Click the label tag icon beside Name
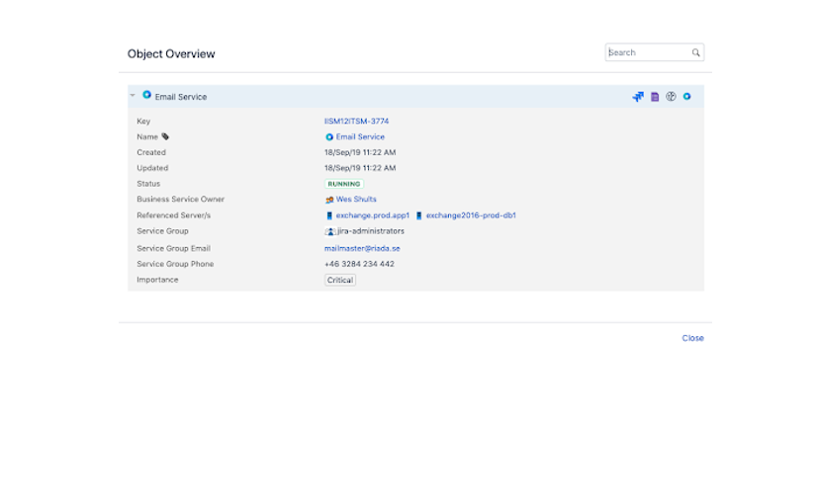Image resolution: width=819 pixels, height=504 pixels. 166,137
